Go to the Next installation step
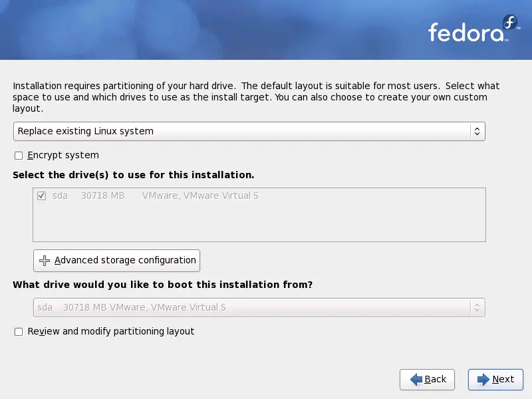532x399 pixels. pos(495,379)
